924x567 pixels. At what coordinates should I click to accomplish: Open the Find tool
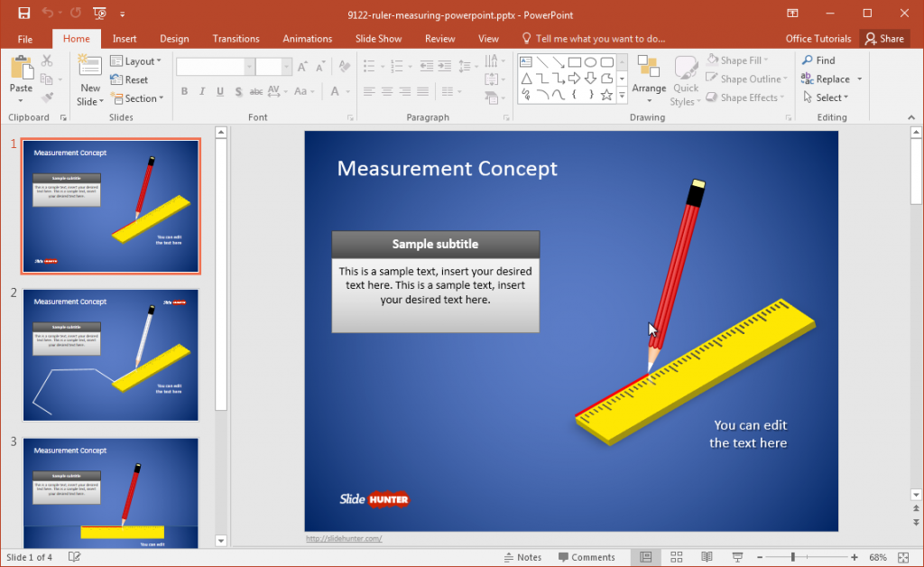click(822, 60)
